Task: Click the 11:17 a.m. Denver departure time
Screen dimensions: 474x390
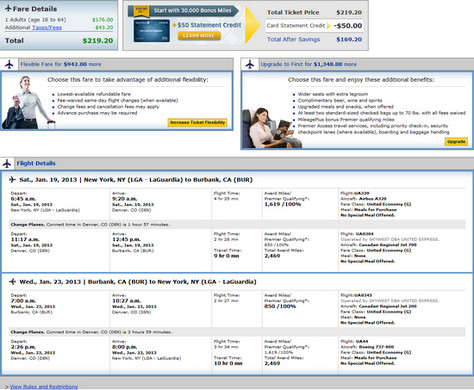Action: pyautogui.click(x=25, y=239)
